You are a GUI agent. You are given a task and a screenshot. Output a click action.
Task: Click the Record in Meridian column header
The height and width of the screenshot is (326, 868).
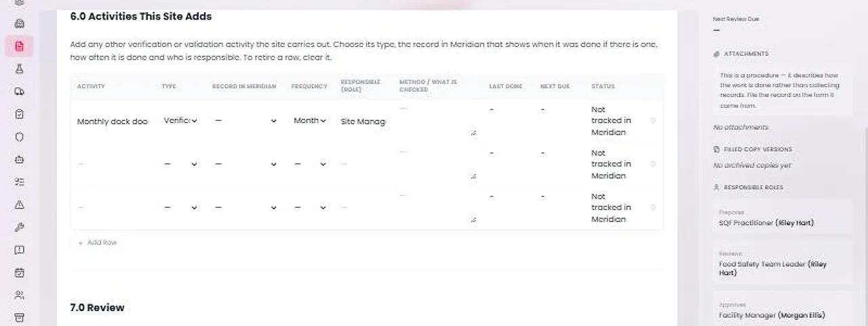(244, 86)
